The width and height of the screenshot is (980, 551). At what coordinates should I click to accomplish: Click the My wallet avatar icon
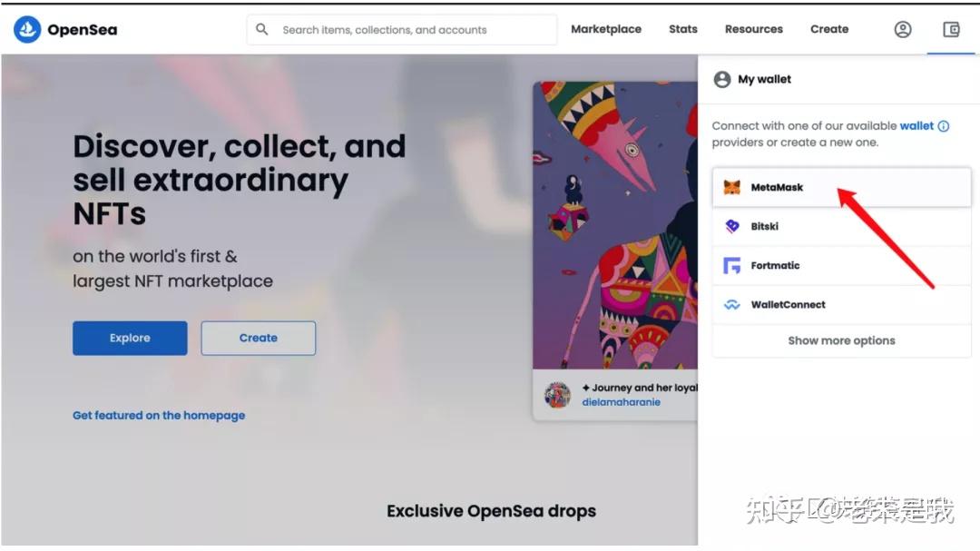(x=722, y=80)
